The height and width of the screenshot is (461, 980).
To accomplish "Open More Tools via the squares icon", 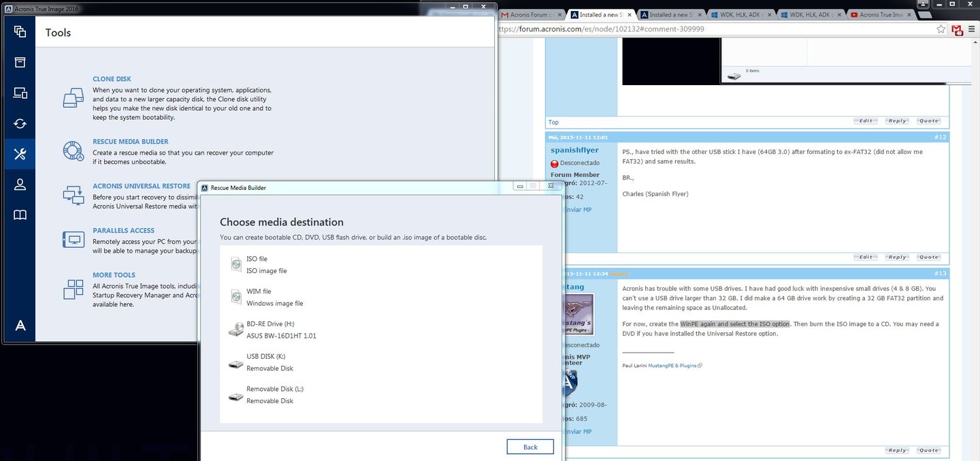I will click(x=73, y=289).
